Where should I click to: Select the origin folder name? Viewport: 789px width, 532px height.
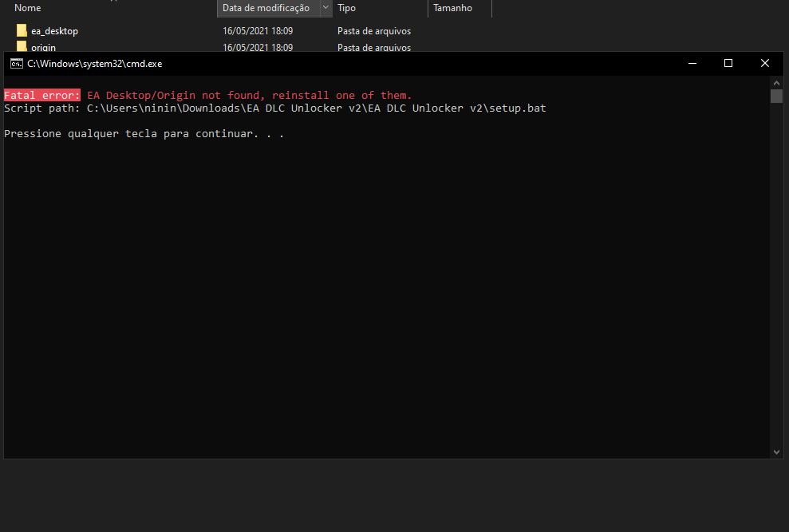point(43,47)
